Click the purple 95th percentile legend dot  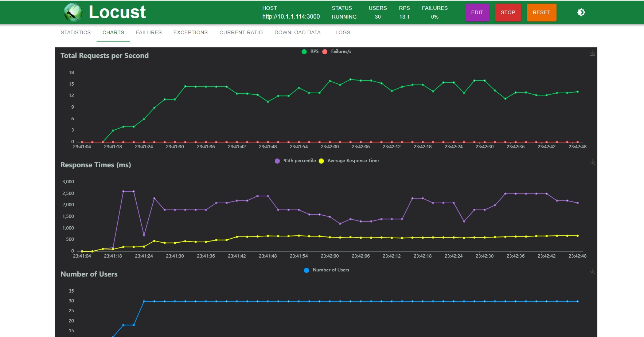277,161
